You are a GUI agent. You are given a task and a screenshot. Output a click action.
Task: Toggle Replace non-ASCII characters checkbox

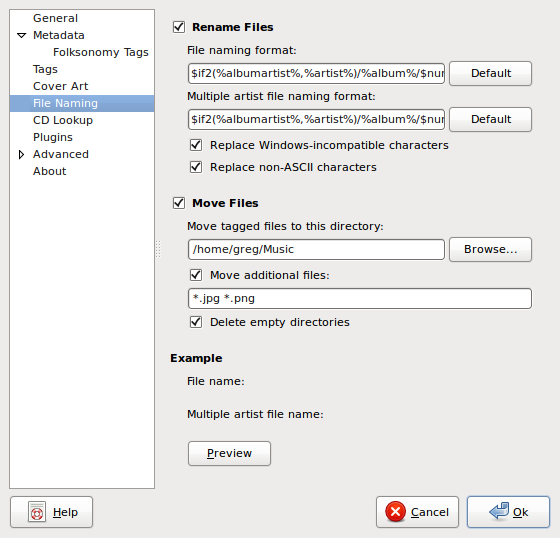196,167
